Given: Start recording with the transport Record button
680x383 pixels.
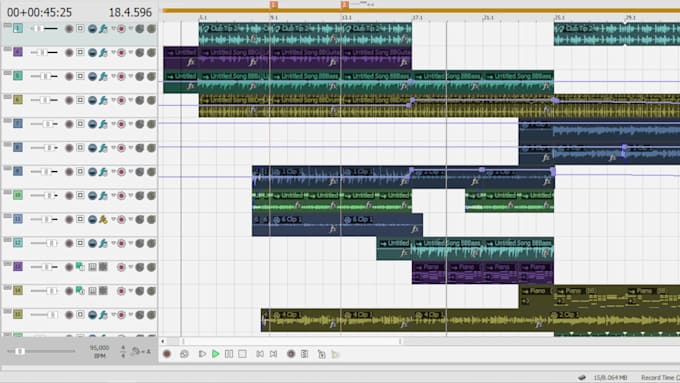Looking at the screenshot, I should tap(167, 354).
